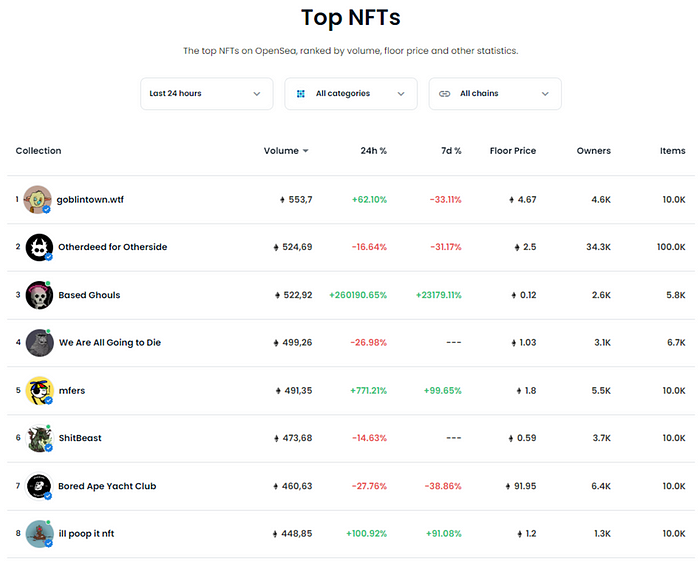Viewport: 700px width, 562px height.
Task: Open the Otherdeed for Otherside collection link
Action: pyautogui.click(x=112, y=247)
